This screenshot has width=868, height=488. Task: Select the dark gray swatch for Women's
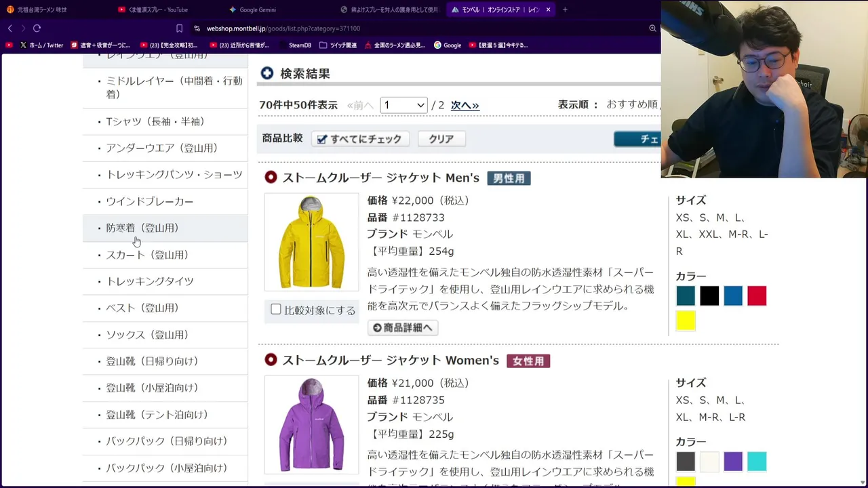(686, 462)
